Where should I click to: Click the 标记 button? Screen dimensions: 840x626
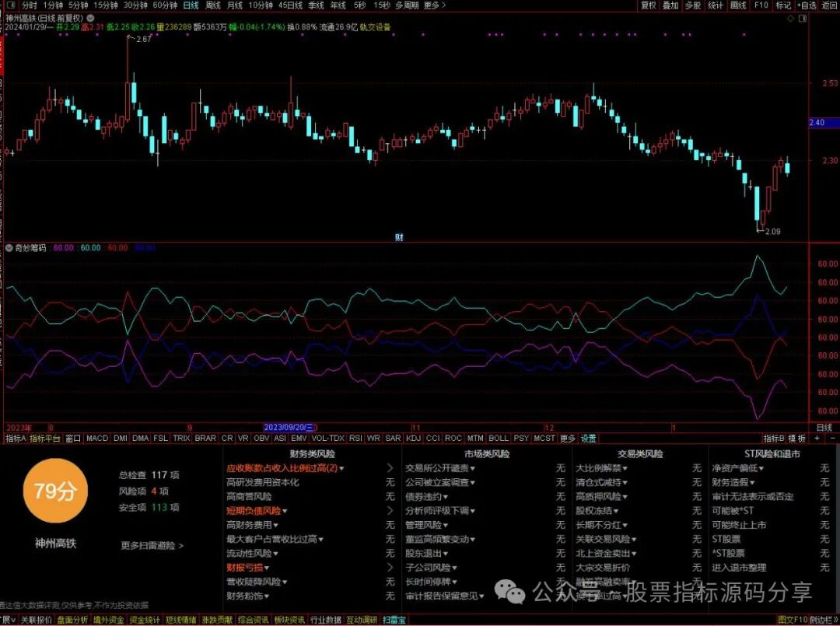[x=783, y=5]
